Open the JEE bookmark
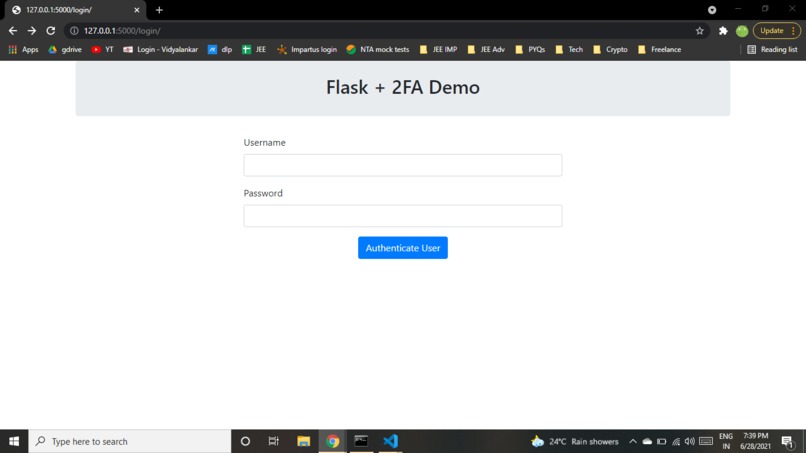The image size is (806, 453). (x=254, y=49)
